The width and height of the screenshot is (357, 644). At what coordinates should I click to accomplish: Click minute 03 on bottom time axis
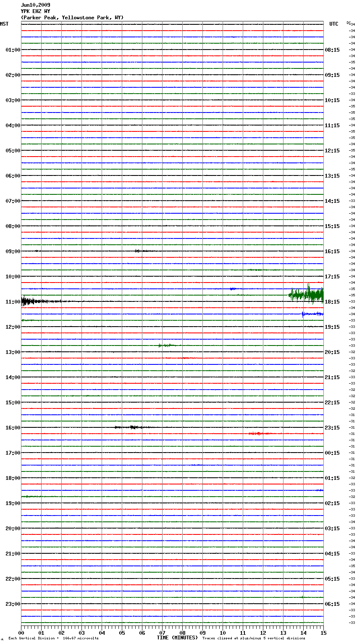[x=81, y=633]
